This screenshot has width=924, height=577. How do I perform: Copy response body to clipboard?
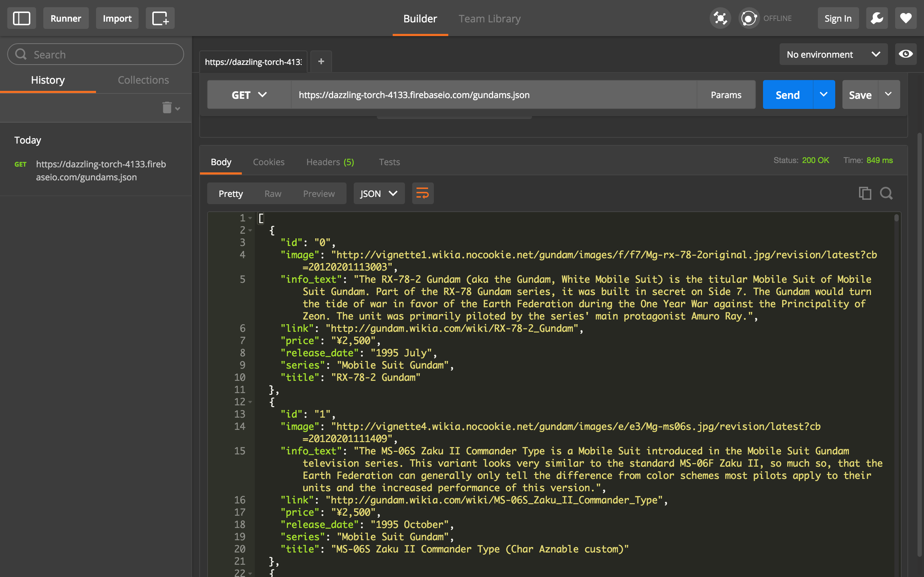click(x=865, y=194)
